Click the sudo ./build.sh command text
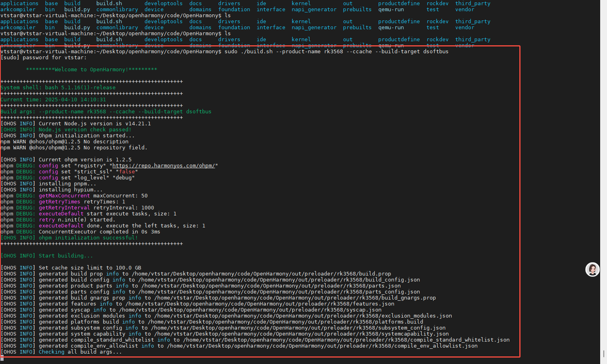 pos(336,51)
